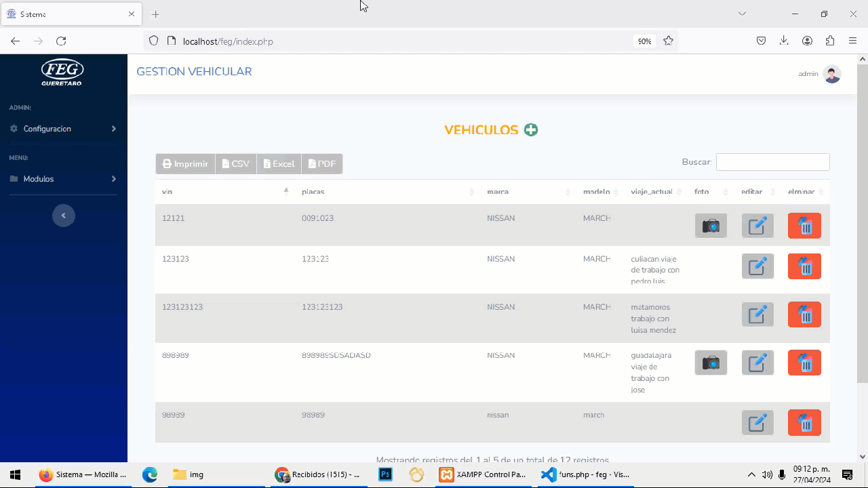Screen dimensions: 868x488
Task: Edit the vehicle with VIN 123123
Action: click(757, 266)
